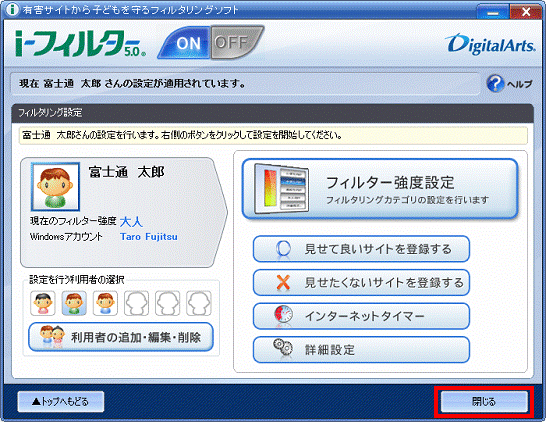Click the ▲トップへもどる button
The height and width of the screenshot is (422, 546).
[x=61, y=401]
